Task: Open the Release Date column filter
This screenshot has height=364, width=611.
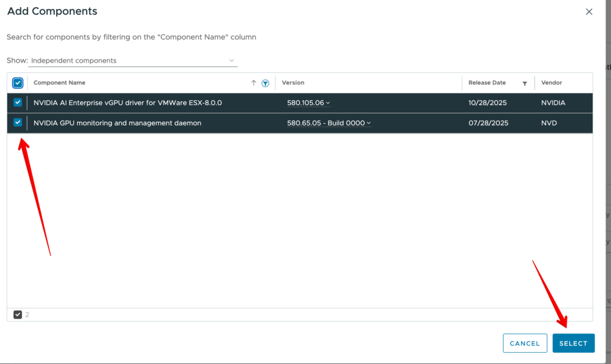Action: click(524, 84)
